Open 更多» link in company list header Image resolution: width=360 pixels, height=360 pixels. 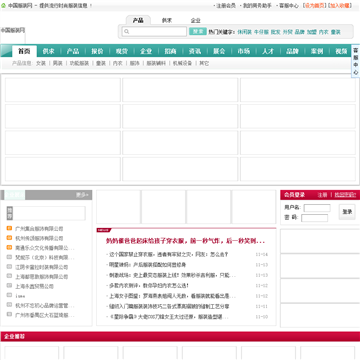(82, 195)
